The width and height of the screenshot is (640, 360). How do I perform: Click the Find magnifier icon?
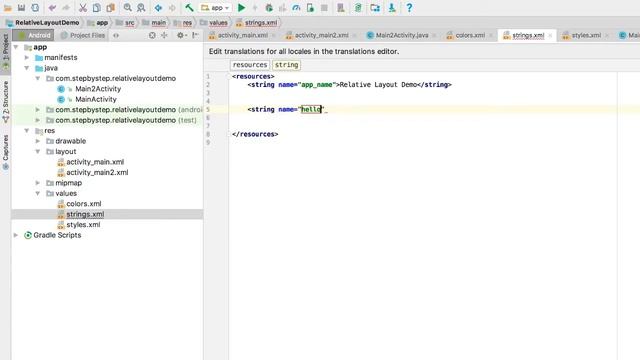(127, 7)
